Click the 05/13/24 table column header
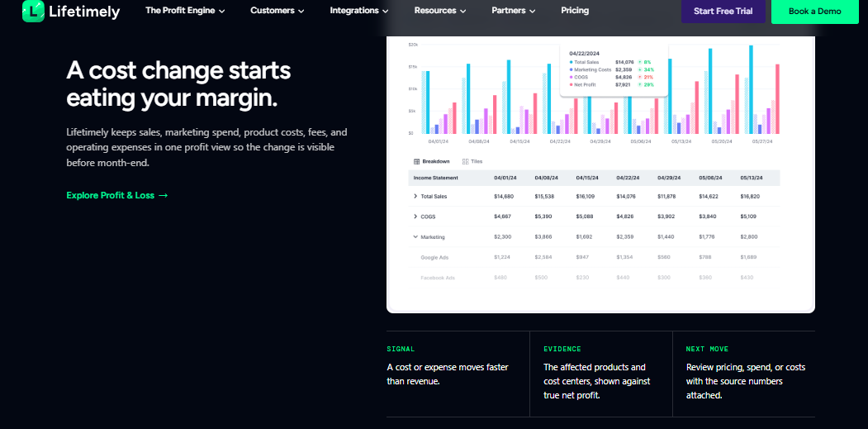 tap(752, 178)
